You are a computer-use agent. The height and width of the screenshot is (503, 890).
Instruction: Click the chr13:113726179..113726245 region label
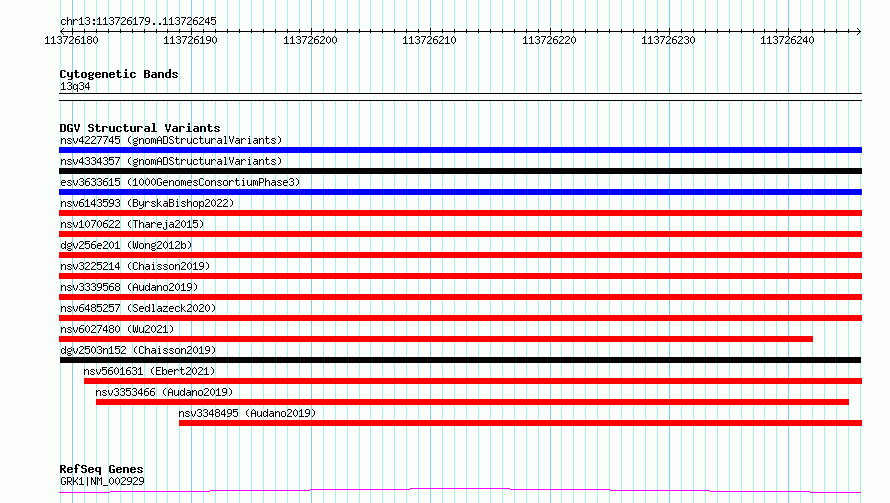click(138, 21)
